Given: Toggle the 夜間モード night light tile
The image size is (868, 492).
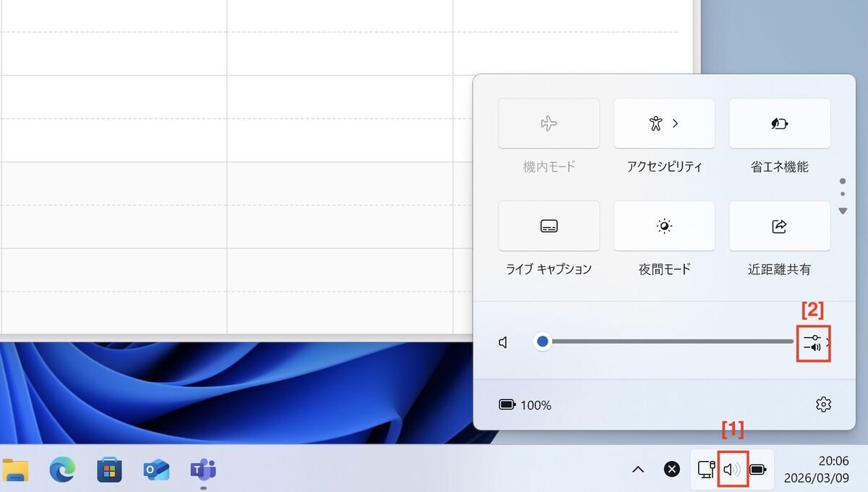Looking at the screenshot, I should click(x=664, y=226).
